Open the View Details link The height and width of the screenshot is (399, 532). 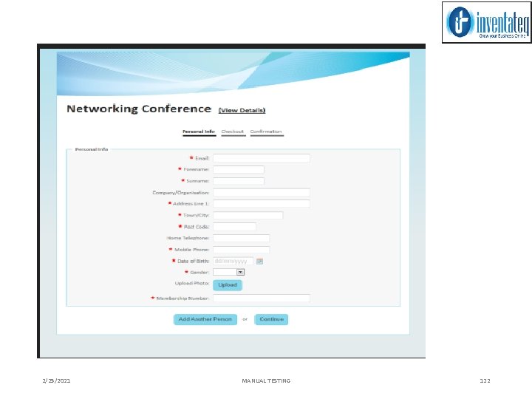pos(242,110)
